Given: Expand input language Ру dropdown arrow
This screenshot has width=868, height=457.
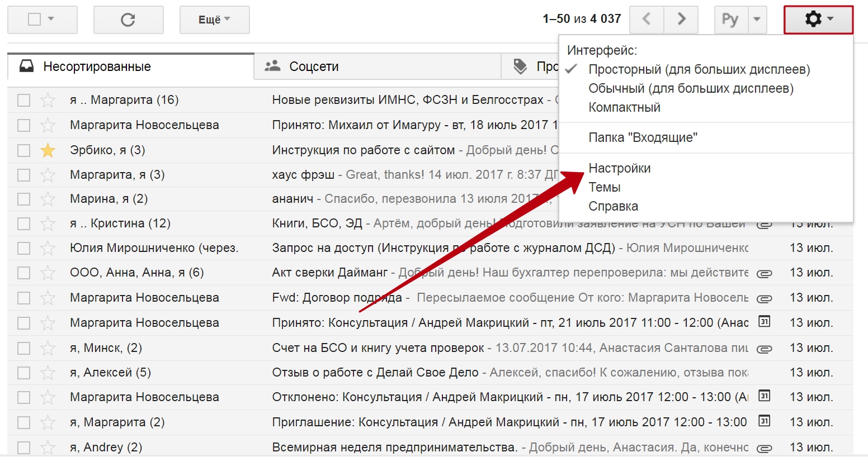Looking at the screenshot, I should (757, 20).
